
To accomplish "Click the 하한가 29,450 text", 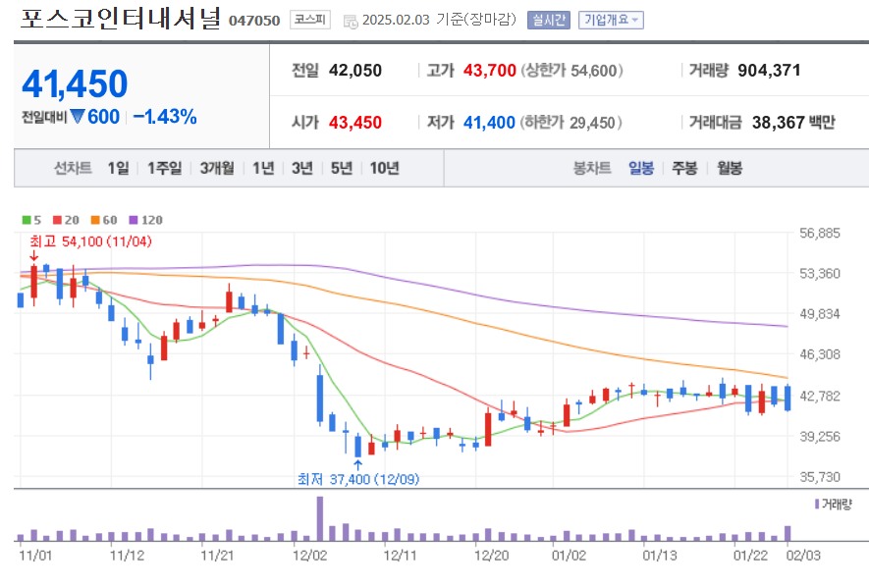I will 570,123.
